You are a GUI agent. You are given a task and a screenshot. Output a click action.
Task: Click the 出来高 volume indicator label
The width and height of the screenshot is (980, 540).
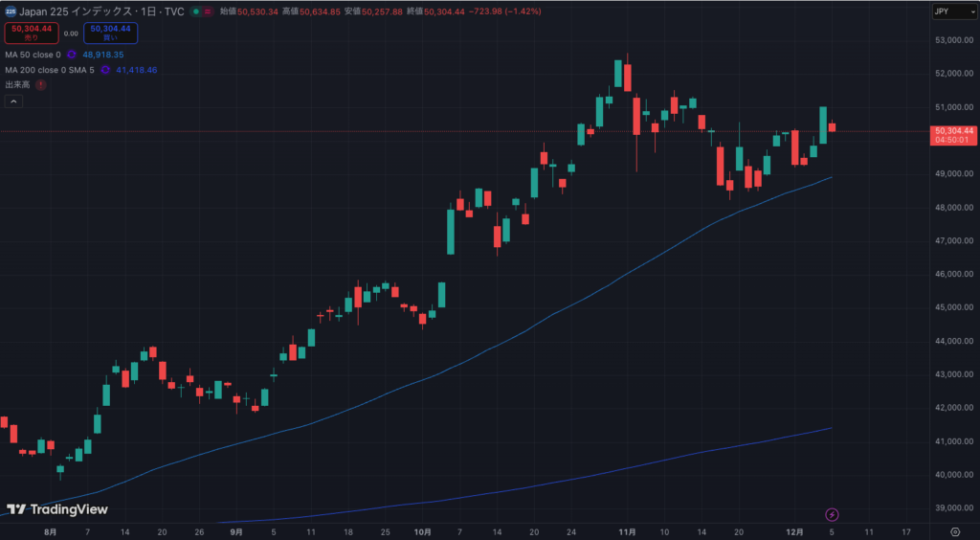[17, 85]
